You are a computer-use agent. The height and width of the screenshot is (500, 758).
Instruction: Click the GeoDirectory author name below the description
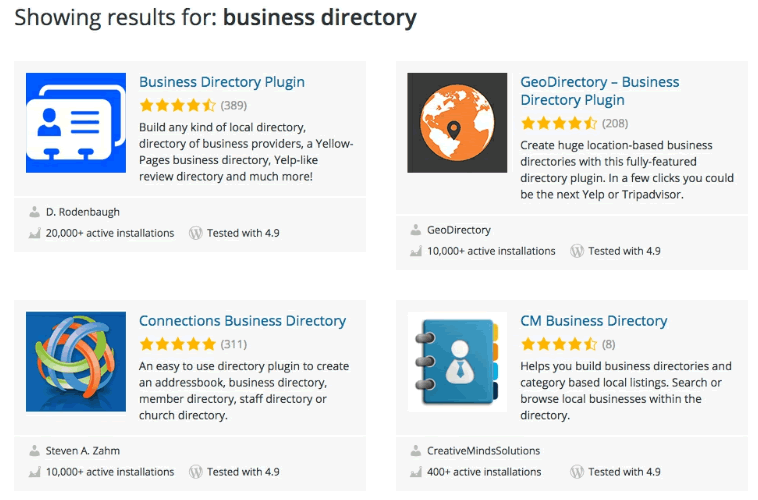click(x=459, y=230)
